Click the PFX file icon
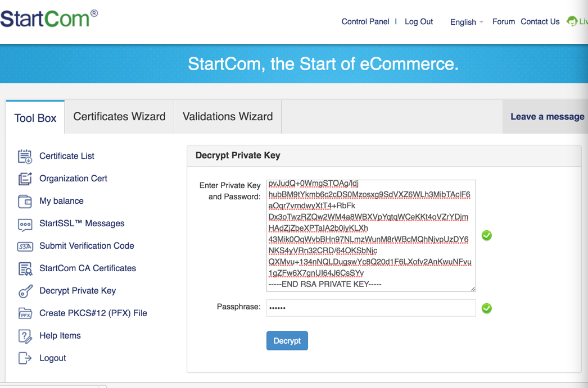588x388 pixels. [25, 313]
